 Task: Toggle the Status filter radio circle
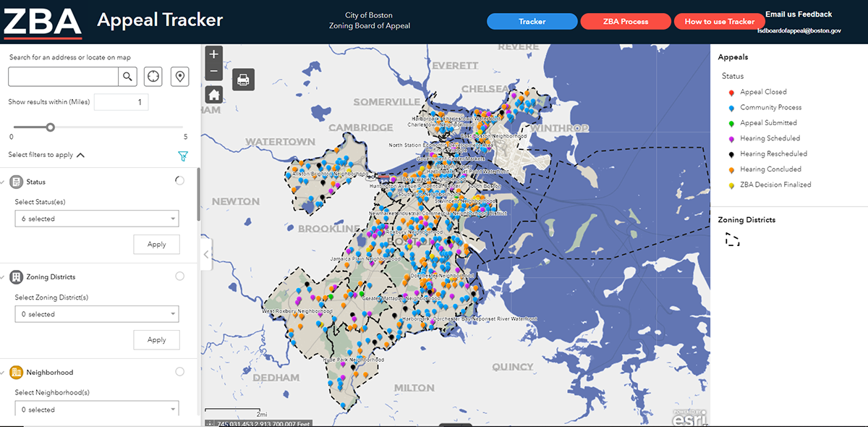[x=179, y=181]
